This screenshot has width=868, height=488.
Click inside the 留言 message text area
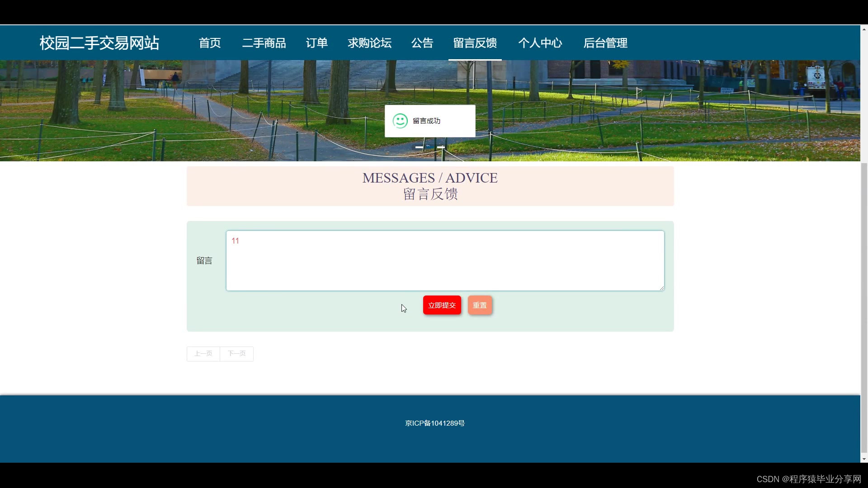[445, 261]
